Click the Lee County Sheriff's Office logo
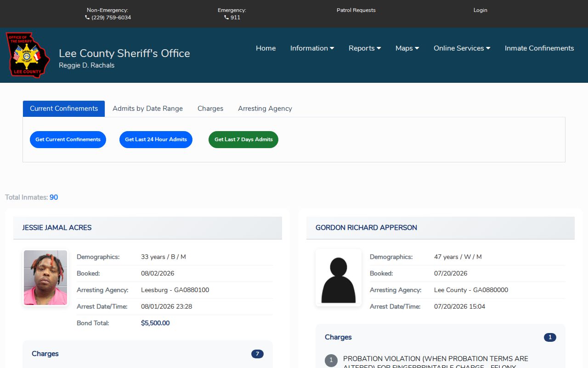This screenshot has width=588, height=368. (28, 55)
